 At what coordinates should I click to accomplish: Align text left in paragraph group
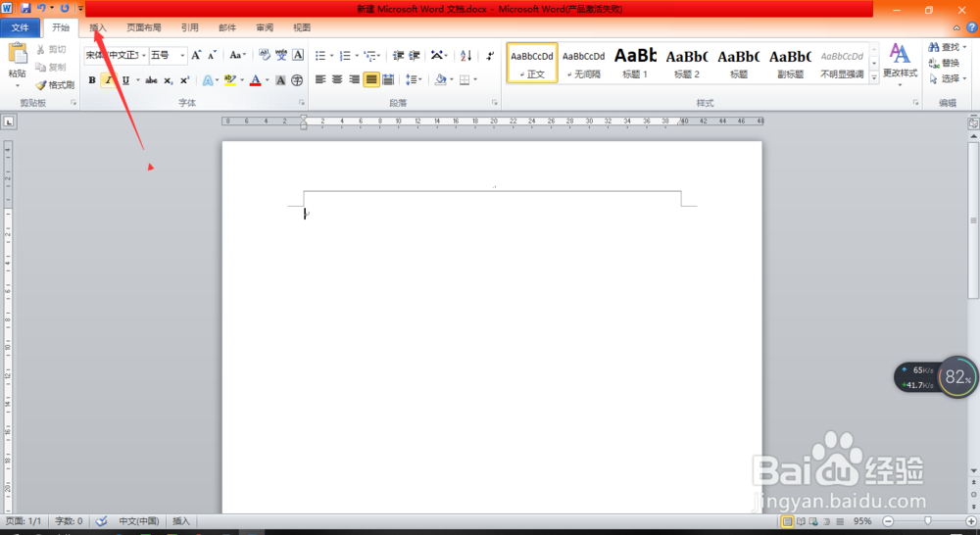tap(320, 79)
